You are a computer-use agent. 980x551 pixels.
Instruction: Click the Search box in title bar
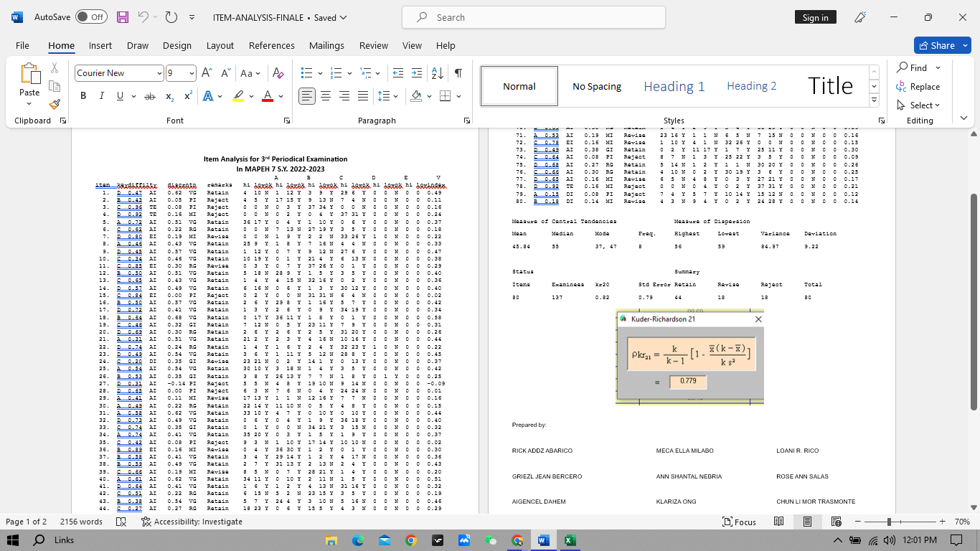tap(534, 17)
